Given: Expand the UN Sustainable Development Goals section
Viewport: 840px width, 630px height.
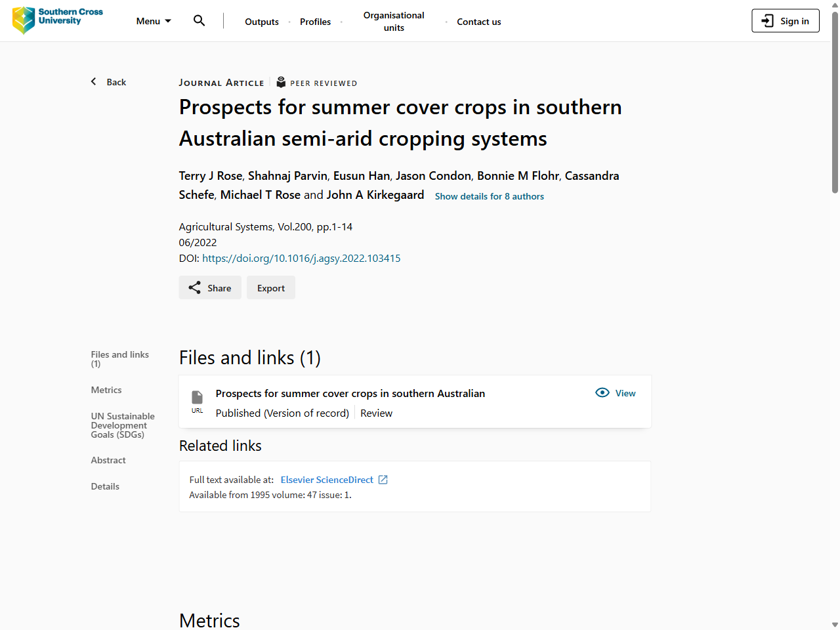Looking at the screenshot, I should click(x=123, y=425).
